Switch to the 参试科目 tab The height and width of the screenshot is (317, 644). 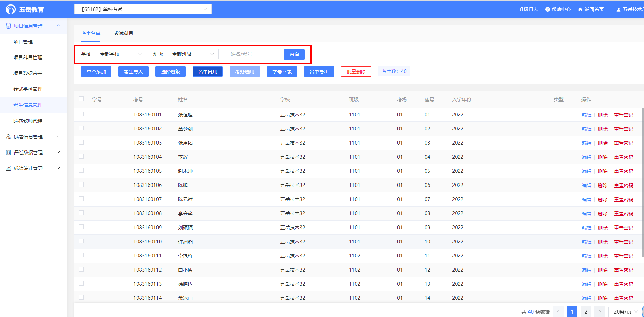pos(123,33)
